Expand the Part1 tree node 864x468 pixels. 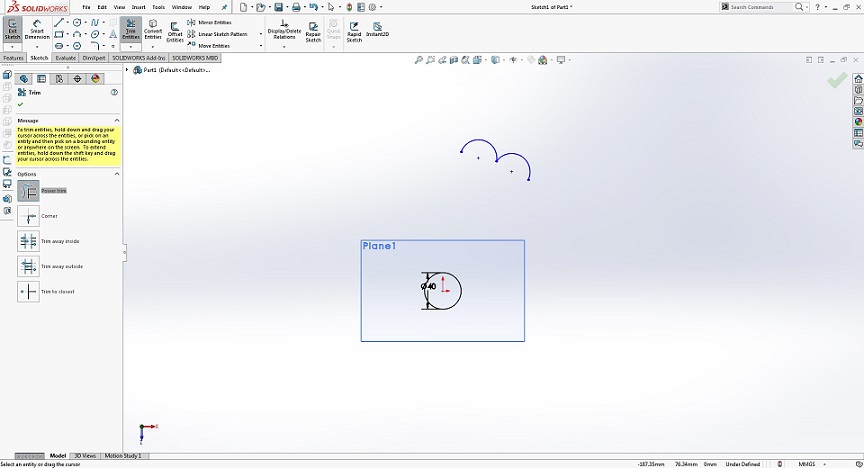coord(127,70)
